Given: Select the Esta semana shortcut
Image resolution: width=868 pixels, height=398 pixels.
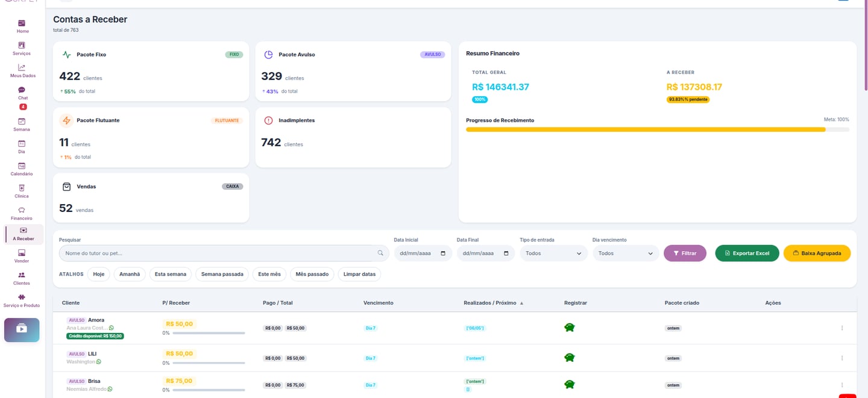Looking at the screenshot, I should pyautogui.click(x=171, y=274).
